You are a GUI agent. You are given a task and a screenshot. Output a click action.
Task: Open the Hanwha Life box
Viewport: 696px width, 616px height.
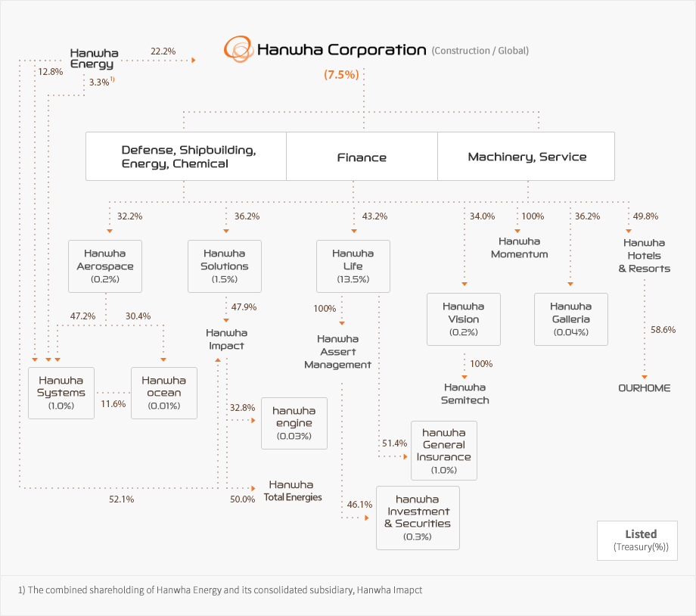[353, 266]
